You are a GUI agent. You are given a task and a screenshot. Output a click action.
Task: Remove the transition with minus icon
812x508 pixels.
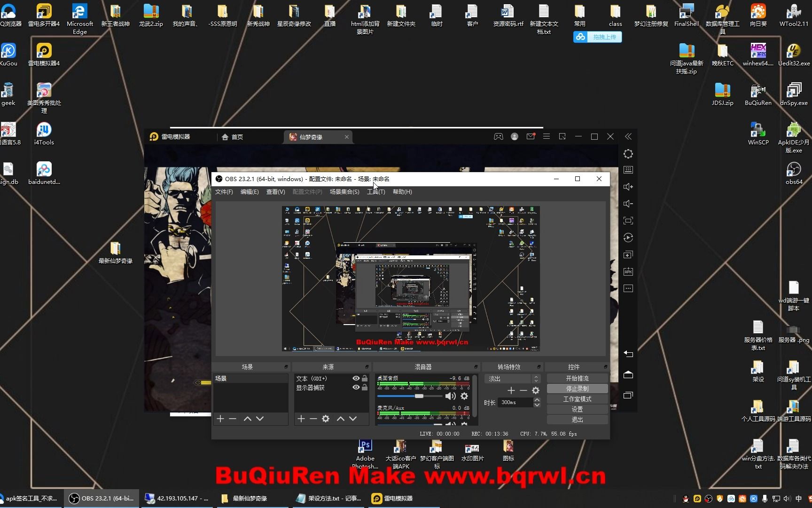coord(523,390)
